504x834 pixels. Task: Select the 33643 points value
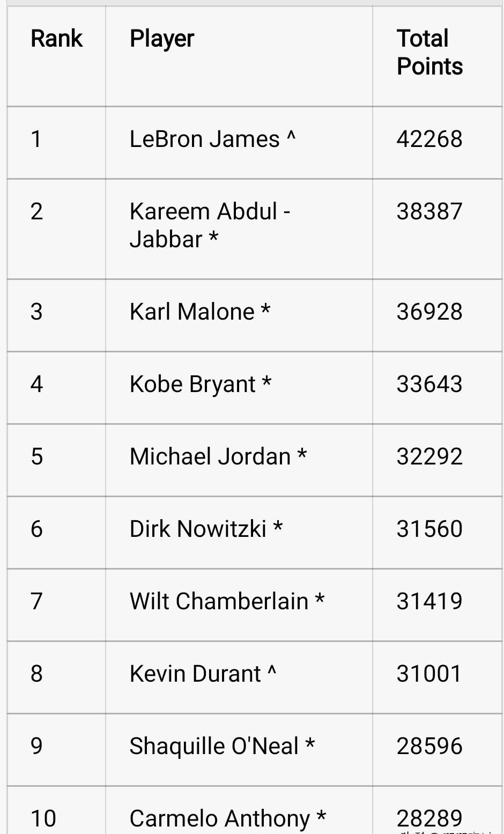tap(429, 384)
